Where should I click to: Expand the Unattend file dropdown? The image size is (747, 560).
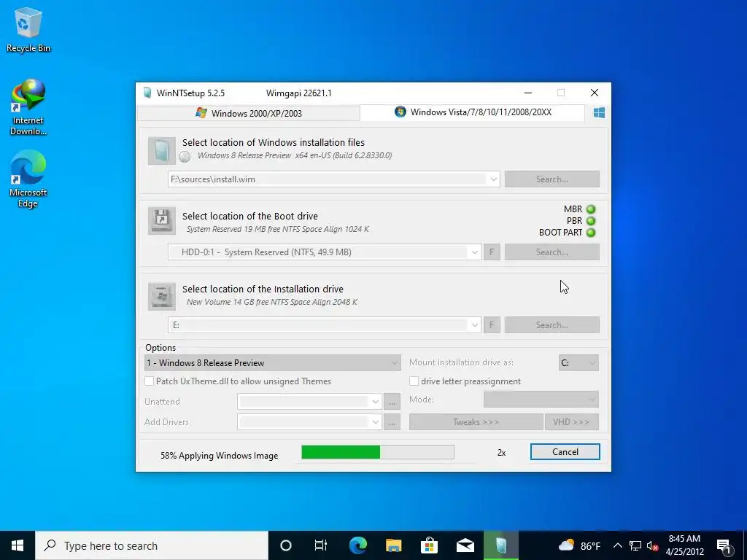click(376, 402)
